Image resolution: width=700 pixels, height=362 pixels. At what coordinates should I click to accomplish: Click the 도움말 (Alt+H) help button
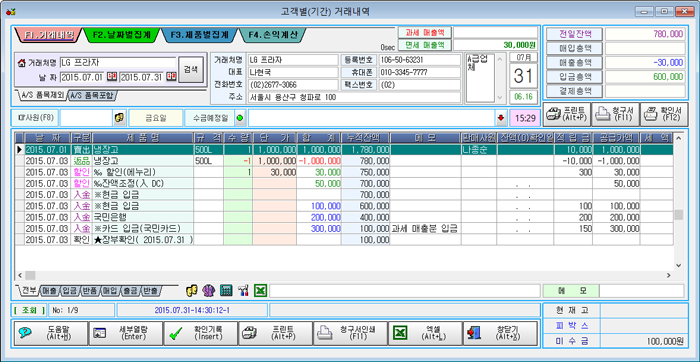(51, 333)
